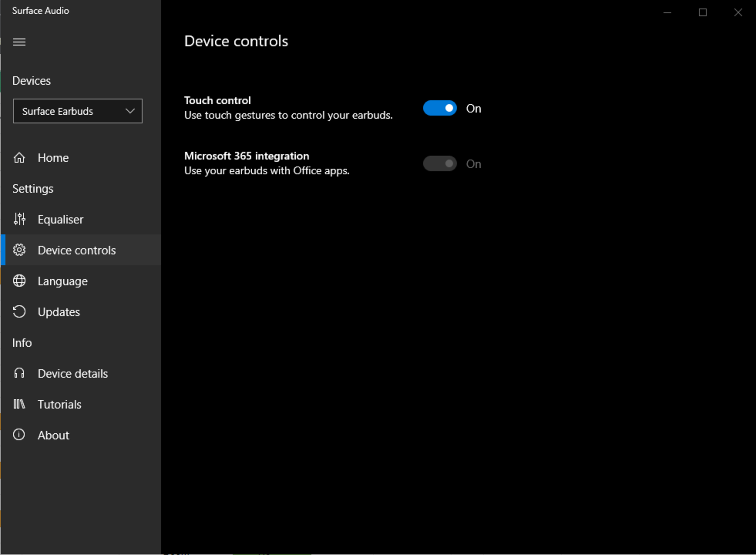
Task: Click the Surface Audio window title
Action: coord(41,11)
